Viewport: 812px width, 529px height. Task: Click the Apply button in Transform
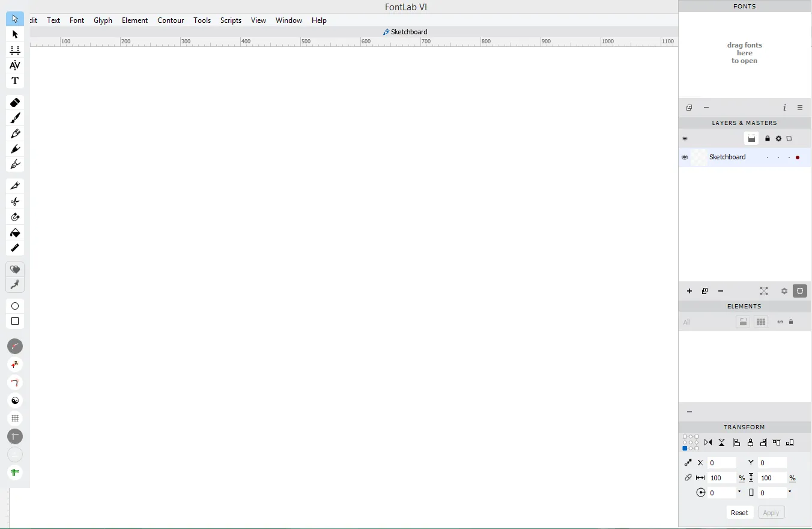tap(771, 513)
